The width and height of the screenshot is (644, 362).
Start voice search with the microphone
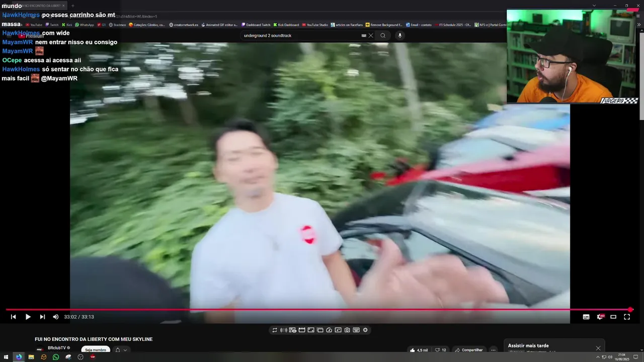400,35
